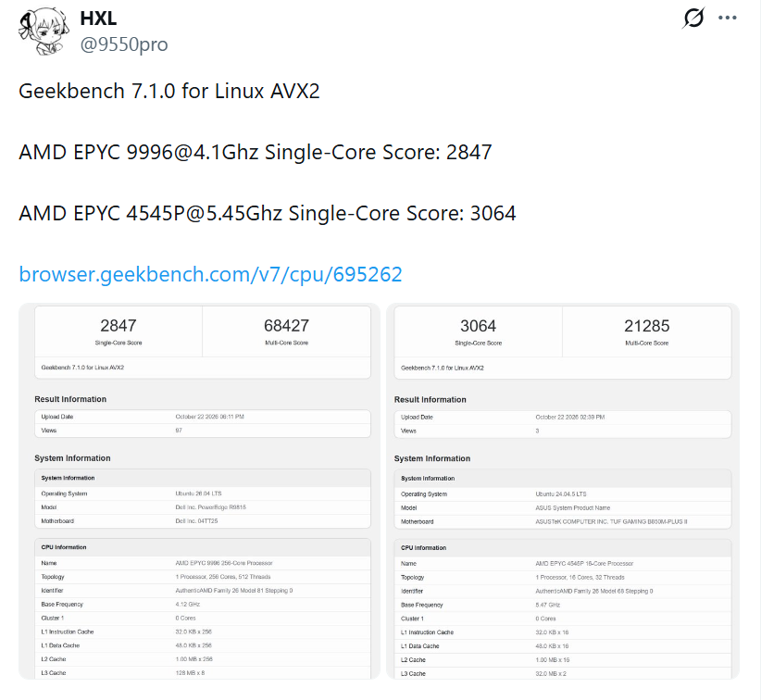Click tweet text 'AMD EPYC 4545P@5.45Ghz Single-Core Score: 3064'
Viewport: 761px width, 700px height.
(x=267, y=214)
